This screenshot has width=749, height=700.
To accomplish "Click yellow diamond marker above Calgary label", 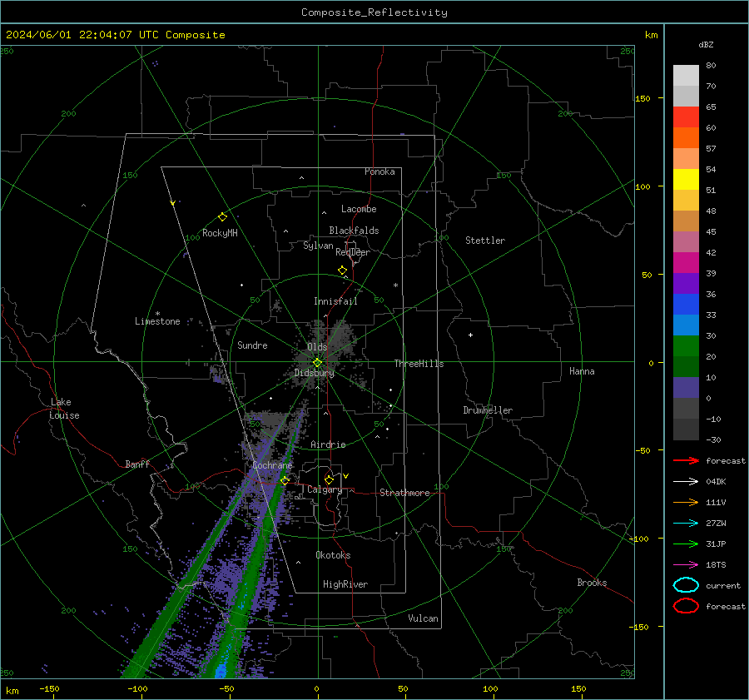I will click(x=329, y=479).
